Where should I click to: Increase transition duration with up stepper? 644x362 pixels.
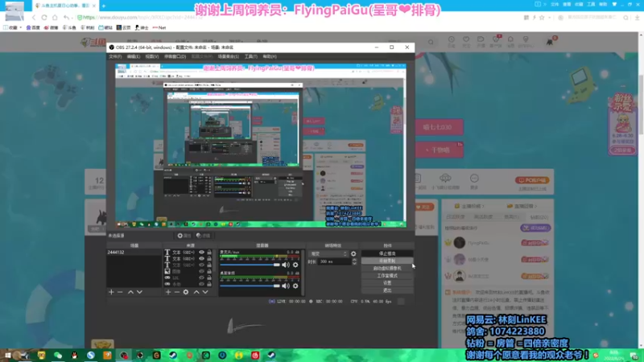coord(354,260)
